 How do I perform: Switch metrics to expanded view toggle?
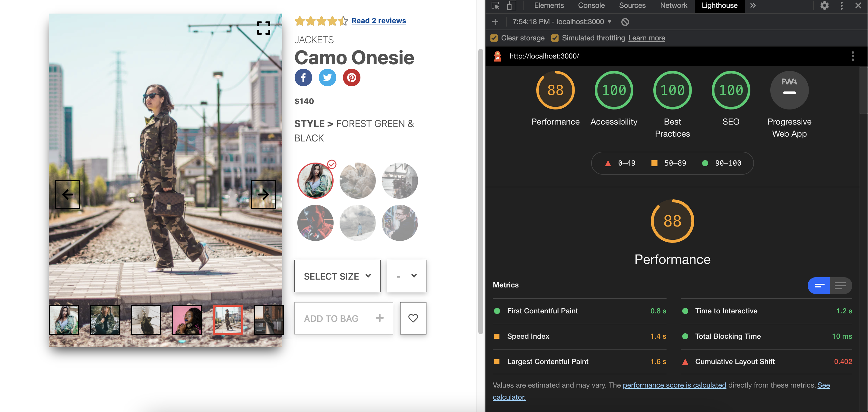[x=840, y=285]
